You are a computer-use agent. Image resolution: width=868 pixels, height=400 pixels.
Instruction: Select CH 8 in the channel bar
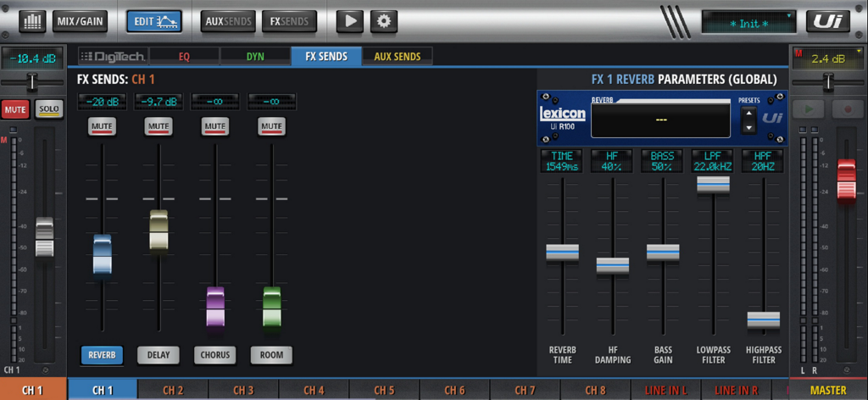pyautogui.click(x=596, y=390)
